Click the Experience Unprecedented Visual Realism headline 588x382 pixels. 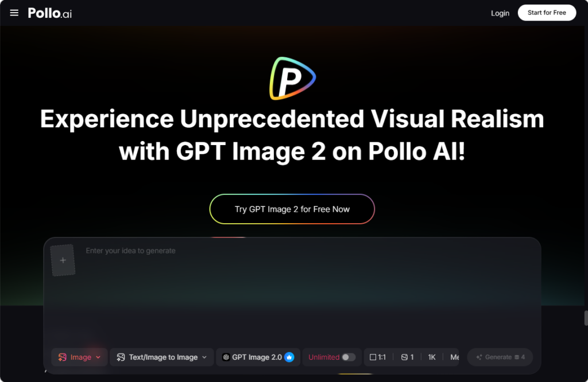(292, 135)
